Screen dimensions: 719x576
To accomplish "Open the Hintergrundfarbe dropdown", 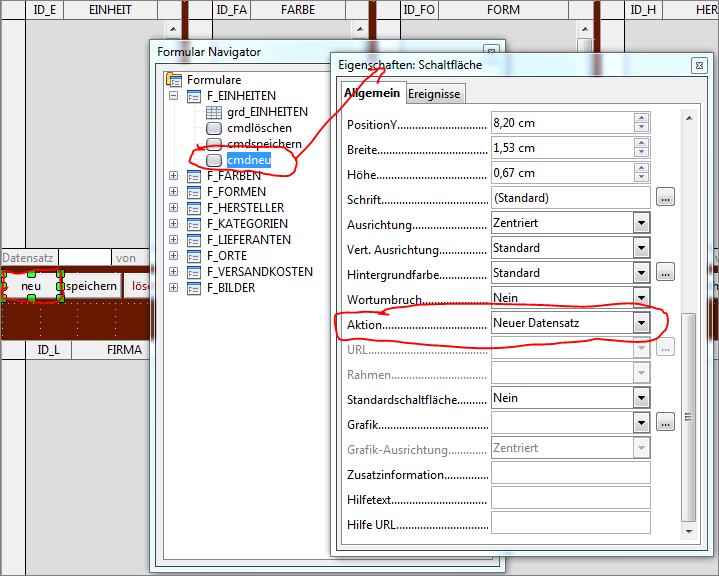I will pyautogui.click(x=642, y=273).
